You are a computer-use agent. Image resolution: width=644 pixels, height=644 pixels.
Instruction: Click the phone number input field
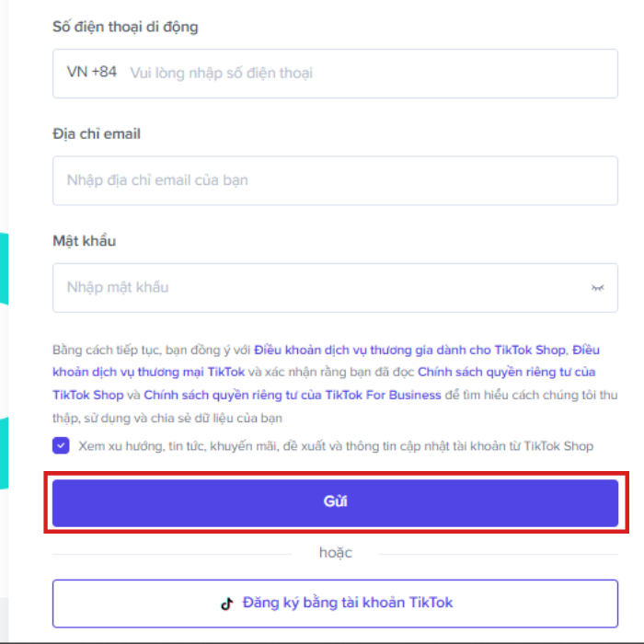(x=368, y=73)
